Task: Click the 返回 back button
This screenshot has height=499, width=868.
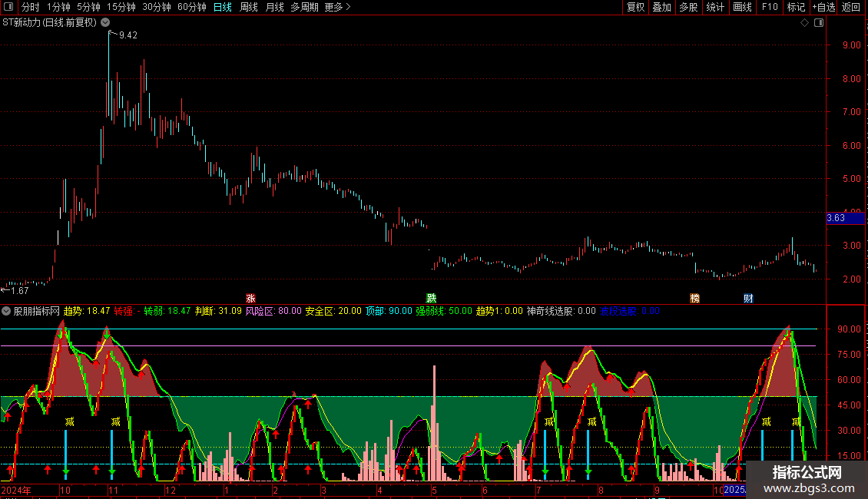Action: pyautogui.click(x=851, y=7)
